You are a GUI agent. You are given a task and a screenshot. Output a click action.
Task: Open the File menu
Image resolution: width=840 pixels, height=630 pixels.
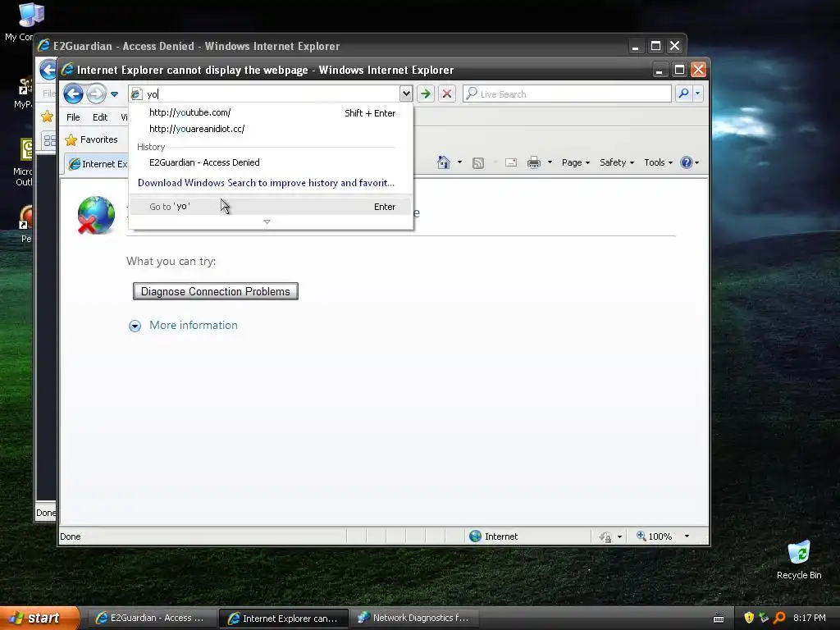73,117
